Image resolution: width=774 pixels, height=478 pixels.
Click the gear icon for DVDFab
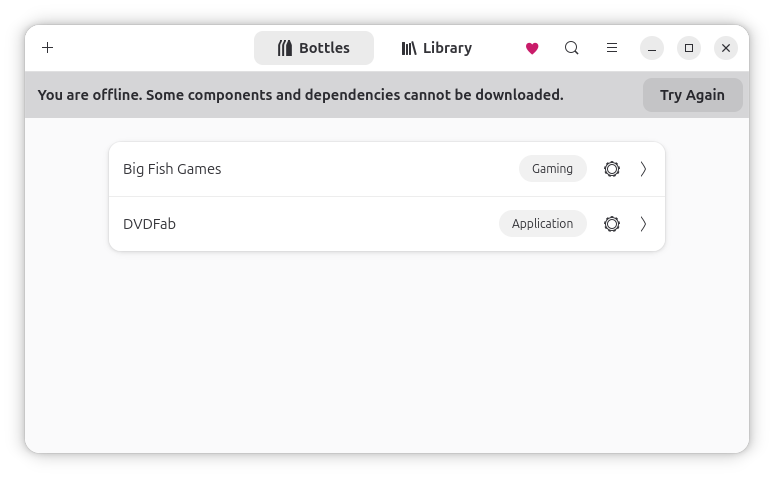pos(612,224)
